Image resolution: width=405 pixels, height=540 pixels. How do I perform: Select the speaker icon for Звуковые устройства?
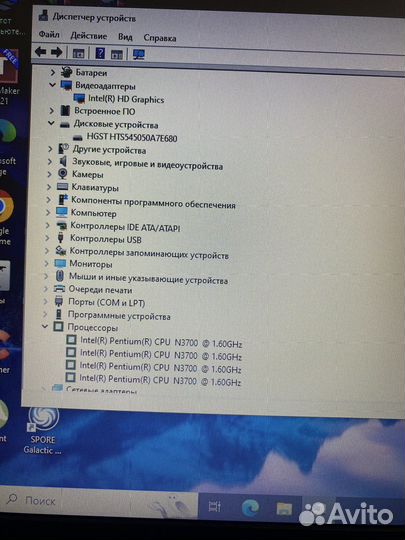[x=63, y=161]
